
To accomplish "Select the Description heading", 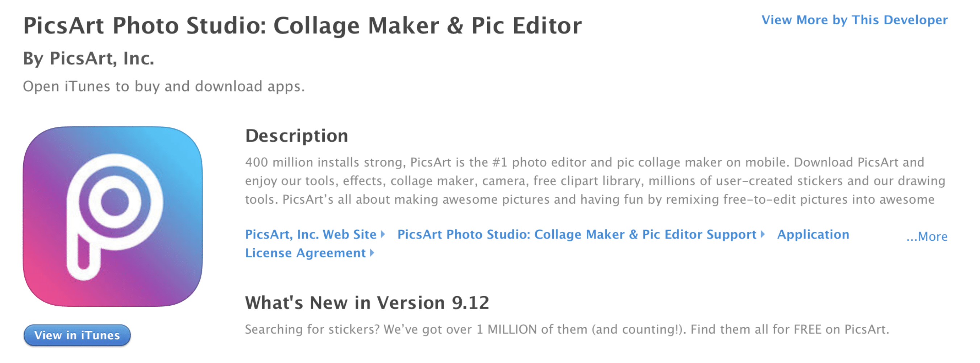I will pos(297,136).
